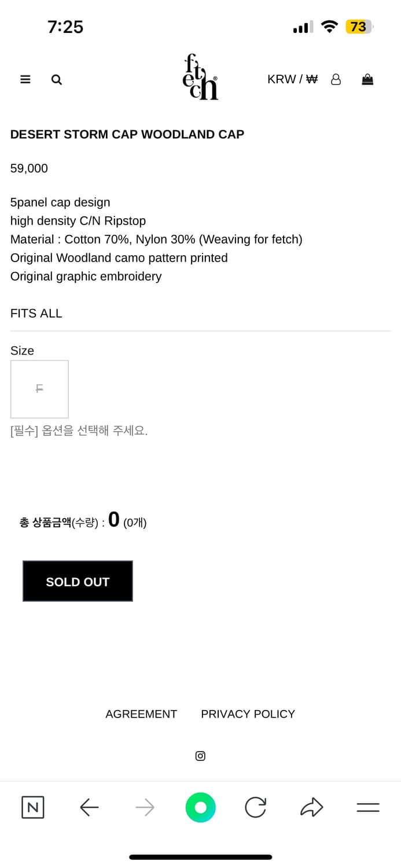Go forward with the right arrow
Image resolution: width=401 pixels, height=868 pixels.
pos(145,807)
